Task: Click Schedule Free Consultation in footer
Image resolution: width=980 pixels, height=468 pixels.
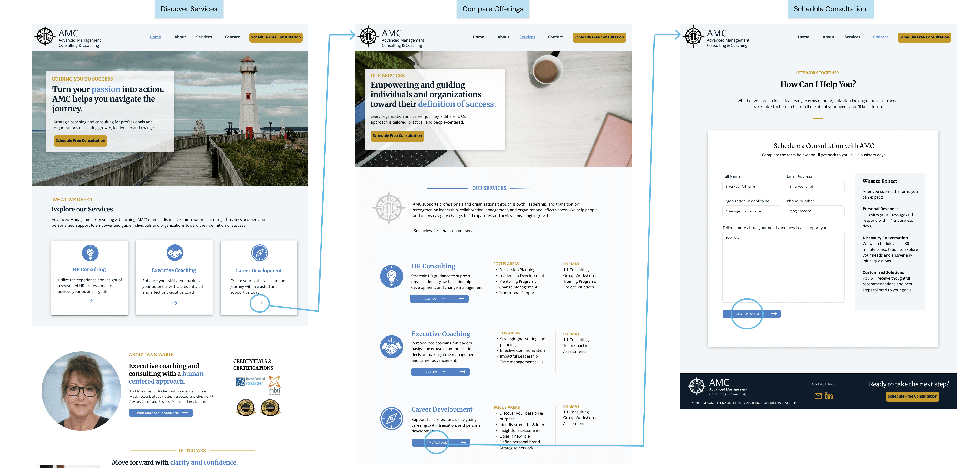Action: (912, 396)
